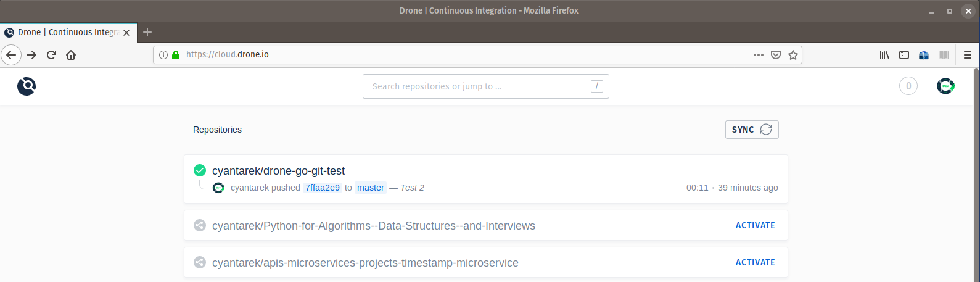Toggle the Firefox sidebar view icon
Image resolution: width=980 pixels, height=282 pixels.
click(904, 55)
